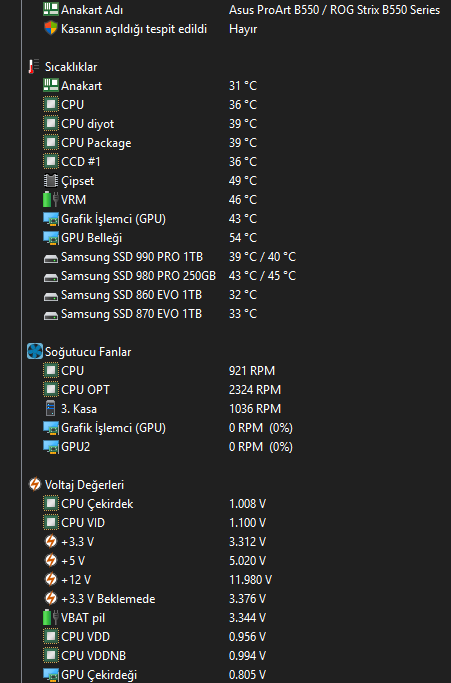This screenshot has width=451, height=683.
Task: Select the CPU diyot chip icon
Action: pos(51,124)
